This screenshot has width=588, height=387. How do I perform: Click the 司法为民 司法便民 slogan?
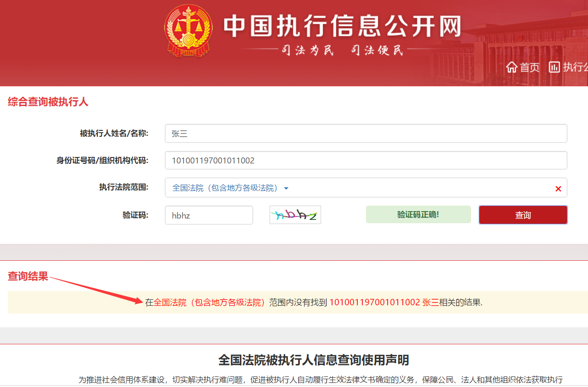tap(342, 50)
